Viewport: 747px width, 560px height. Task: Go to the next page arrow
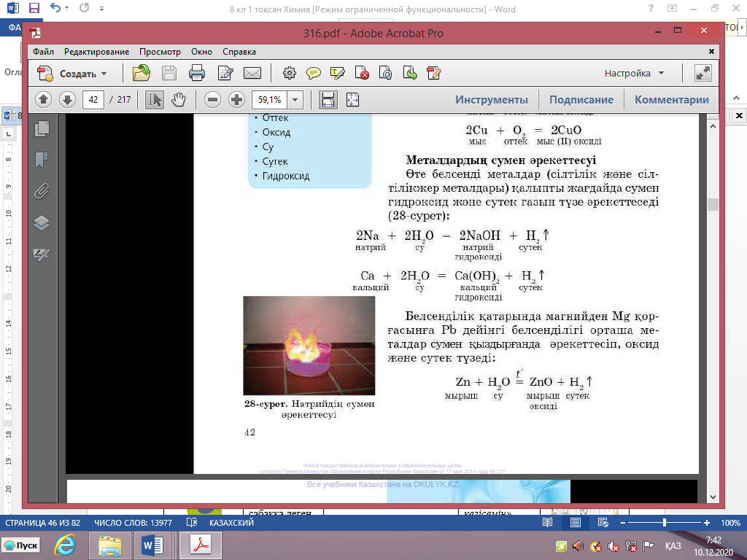[67, 100]
